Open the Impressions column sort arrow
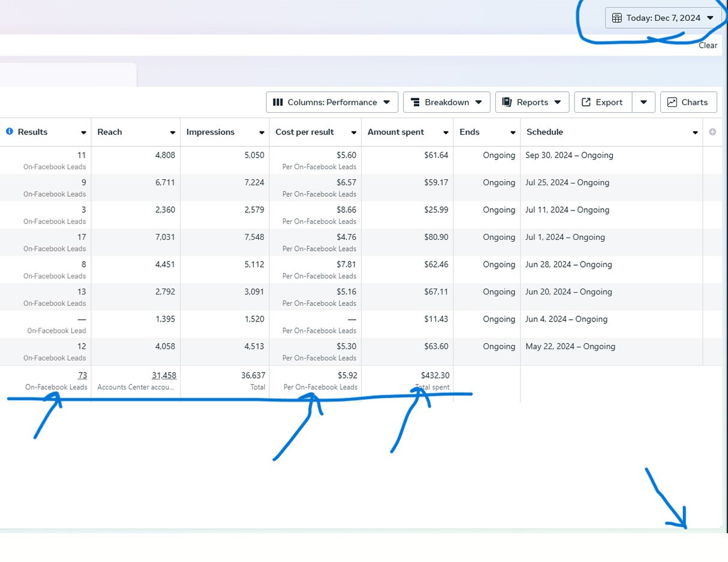Screen dimensions: 728x562 (262, 133)
